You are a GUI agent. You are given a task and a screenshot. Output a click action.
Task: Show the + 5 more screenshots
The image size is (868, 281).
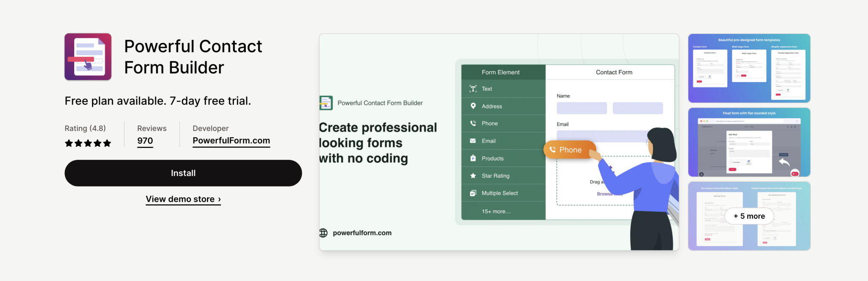749,216
